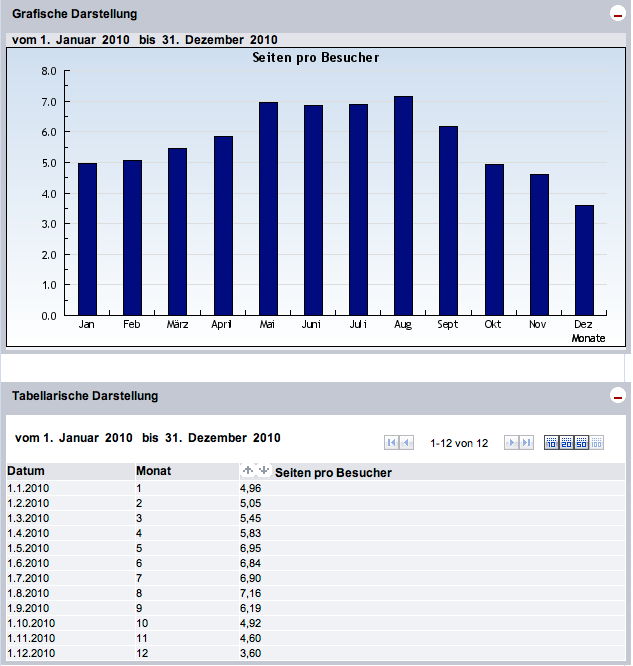
Task: Show 20 rows per page
Action: 566,443
